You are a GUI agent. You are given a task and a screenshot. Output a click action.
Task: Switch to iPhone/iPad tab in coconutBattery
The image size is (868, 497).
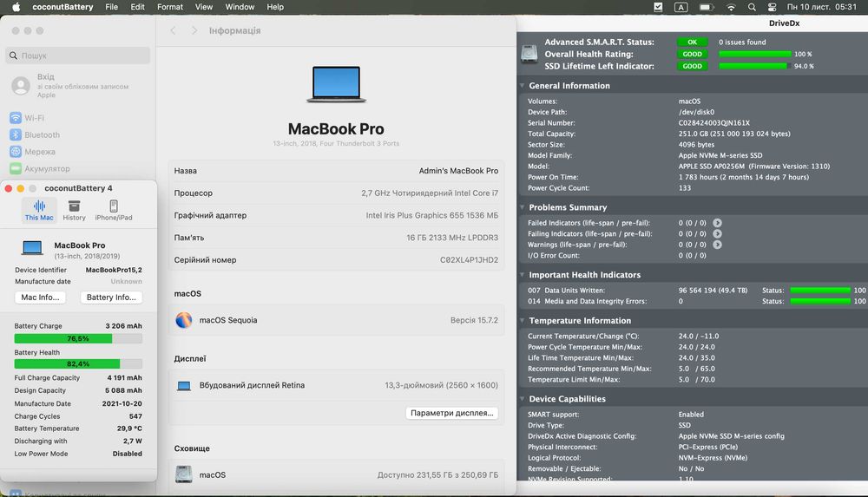(x=114, y=210)
